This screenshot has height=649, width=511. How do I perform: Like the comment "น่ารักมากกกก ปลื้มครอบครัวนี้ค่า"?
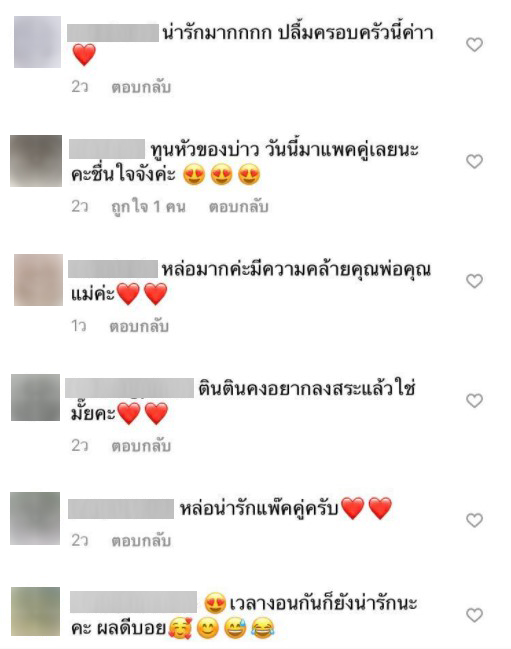474,44
